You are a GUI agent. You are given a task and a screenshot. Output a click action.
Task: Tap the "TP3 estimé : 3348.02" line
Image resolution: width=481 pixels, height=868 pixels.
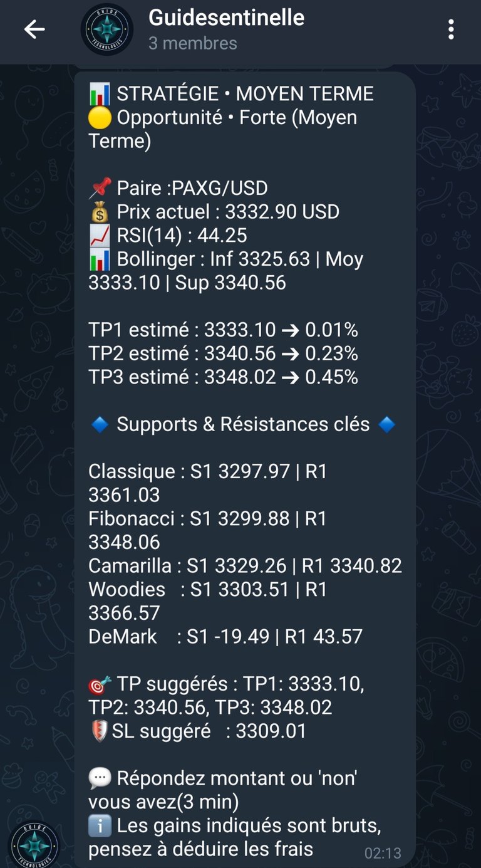[x=223, y=377]
